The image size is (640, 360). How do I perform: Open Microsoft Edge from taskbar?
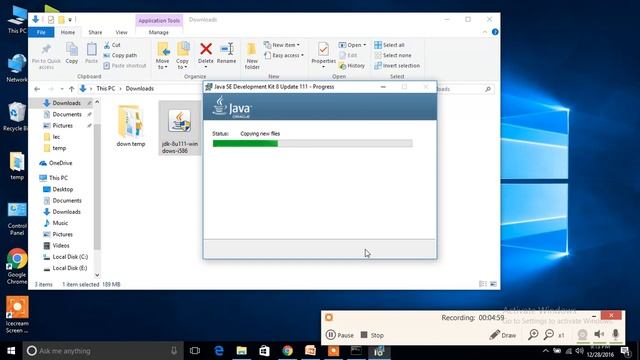[219, 351]
